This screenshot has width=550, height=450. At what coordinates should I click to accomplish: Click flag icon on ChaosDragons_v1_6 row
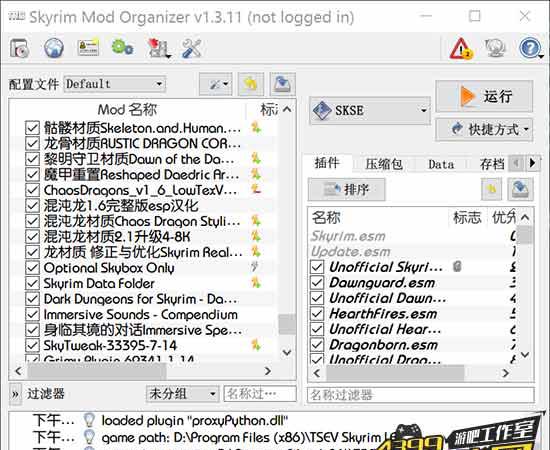pos(256,190)
